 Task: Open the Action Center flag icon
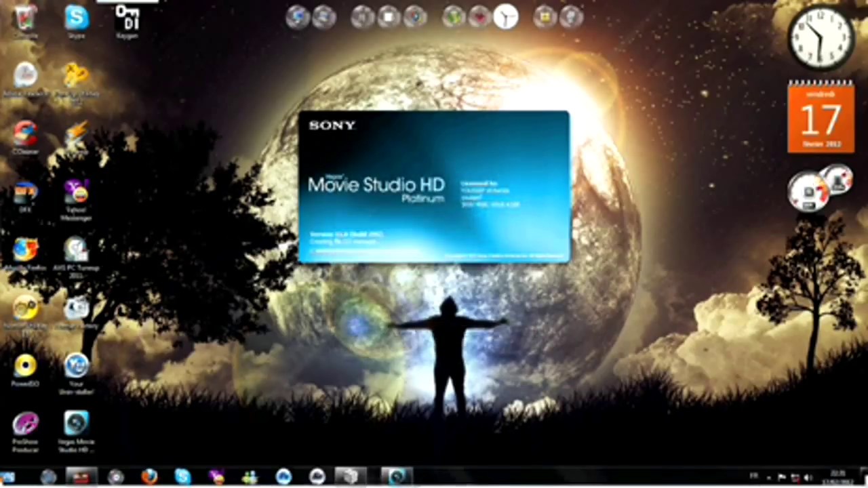tap(782, 478)
